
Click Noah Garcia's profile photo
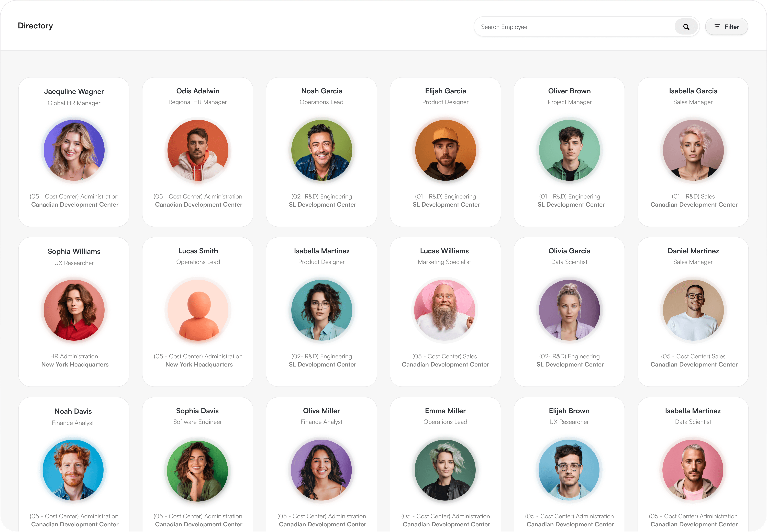click(x=322, y=150)
